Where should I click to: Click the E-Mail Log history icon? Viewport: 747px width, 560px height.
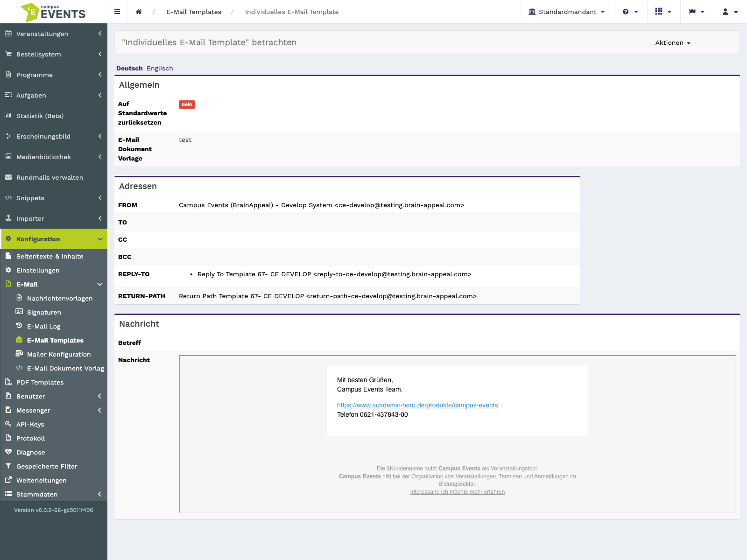point(19,326)
